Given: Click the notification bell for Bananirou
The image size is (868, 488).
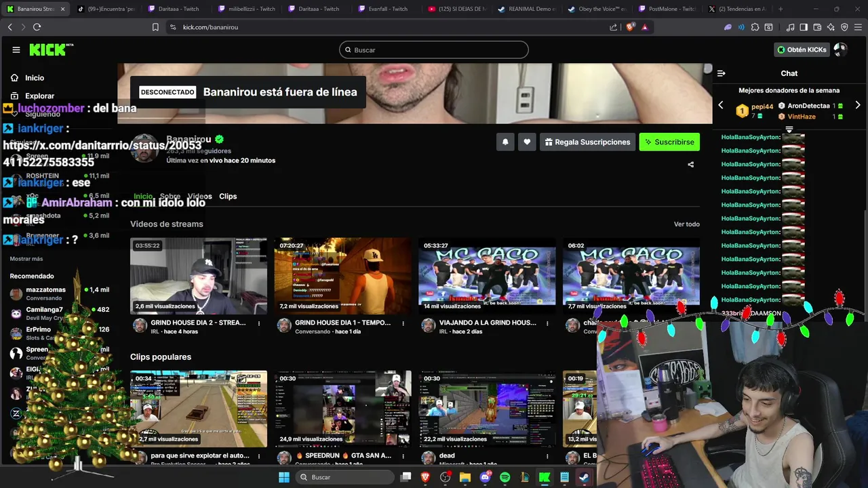Looking at the screenshot, I should pyautogui.click(x=505, y=142).
